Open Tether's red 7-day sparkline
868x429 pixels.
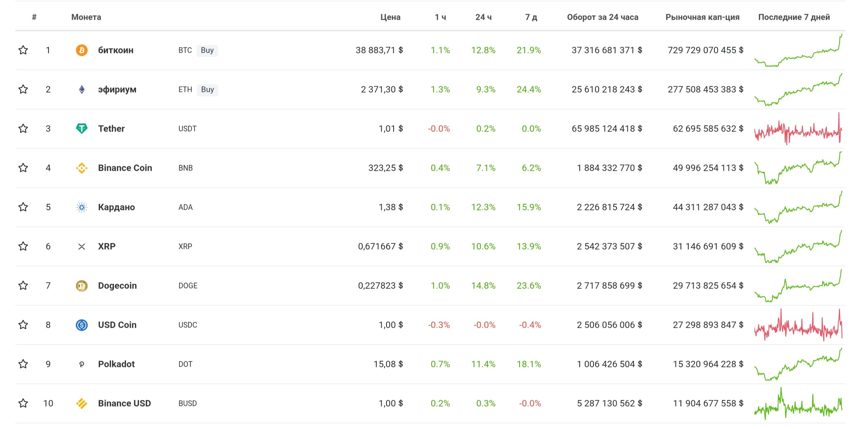coord(798,129)
